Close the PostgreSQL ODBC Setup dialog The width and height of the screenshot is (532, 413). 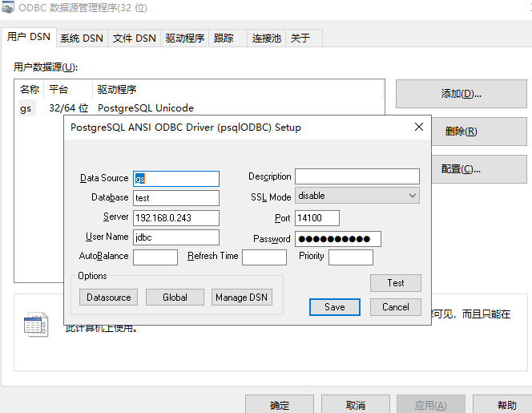pos(419,127)
